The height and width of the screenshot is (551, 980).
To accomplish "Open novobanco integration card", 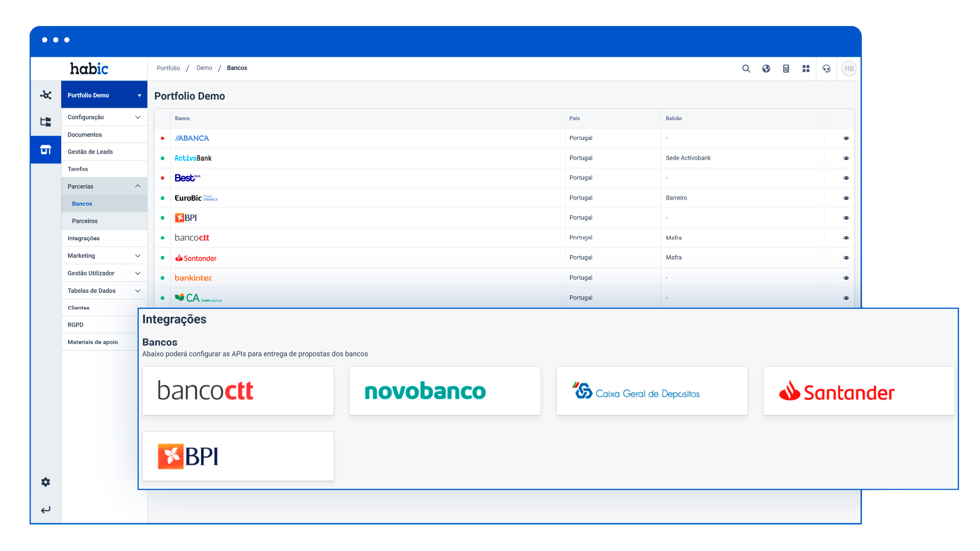I will click(445, 391).
